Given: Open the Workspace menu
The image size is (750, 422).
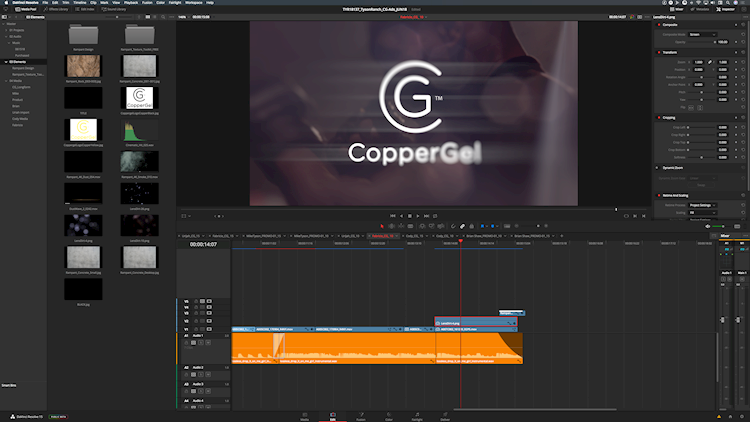Looking at the screenshot, I should (194, 2).
